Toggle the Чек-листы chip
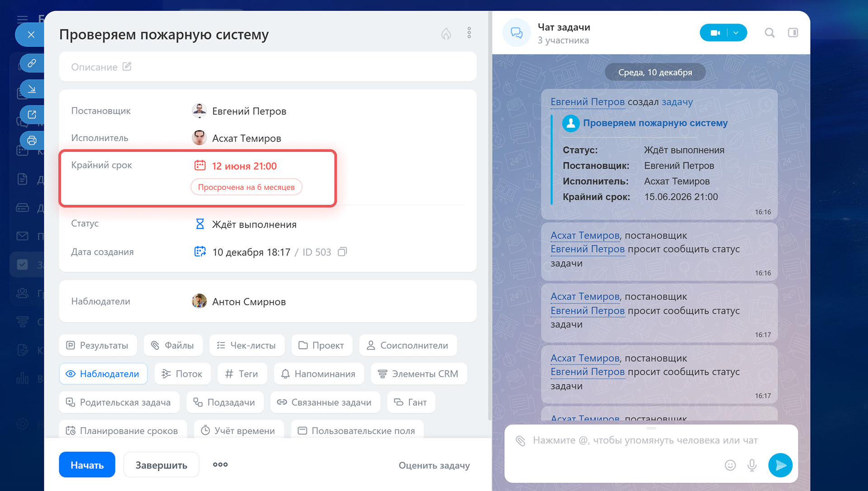Screen dimensions: 868x491 point(247,345)
